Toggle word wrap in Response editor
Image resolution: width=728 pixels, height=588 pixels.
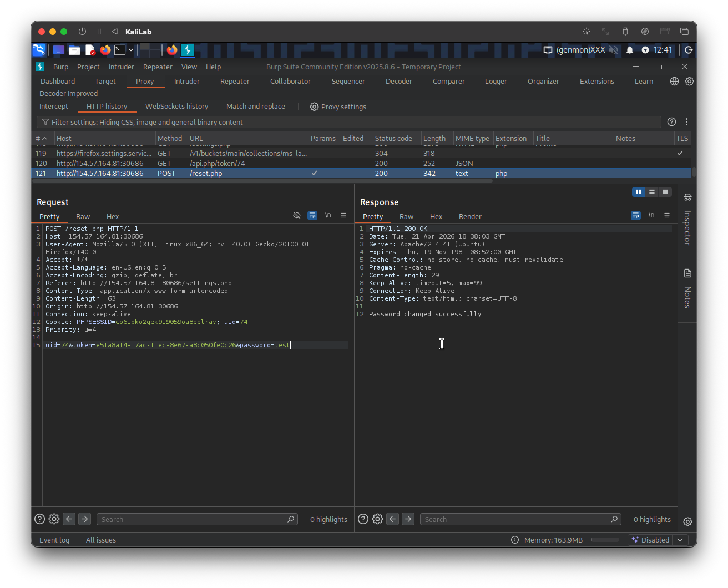coord(636,215)
